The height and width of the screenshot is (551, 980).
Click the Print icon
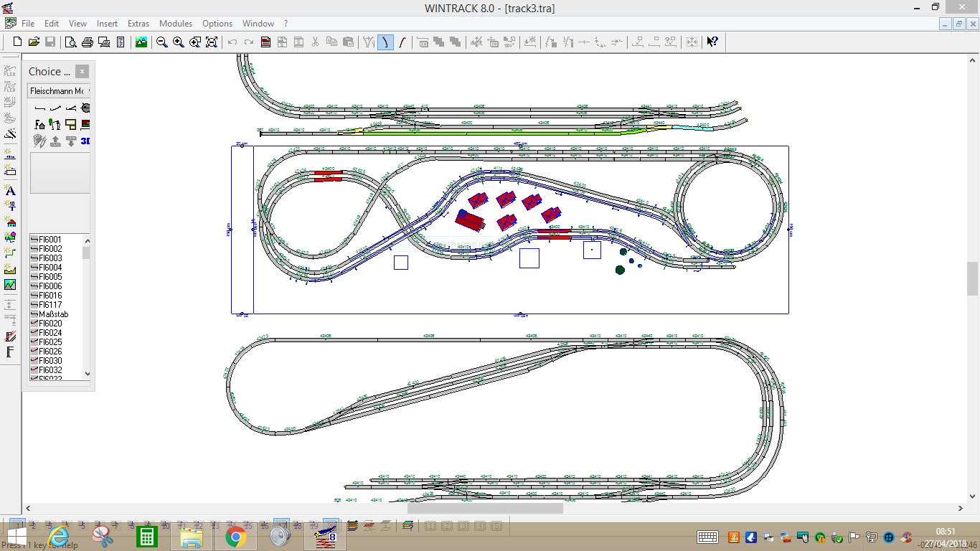click(88, 42)
